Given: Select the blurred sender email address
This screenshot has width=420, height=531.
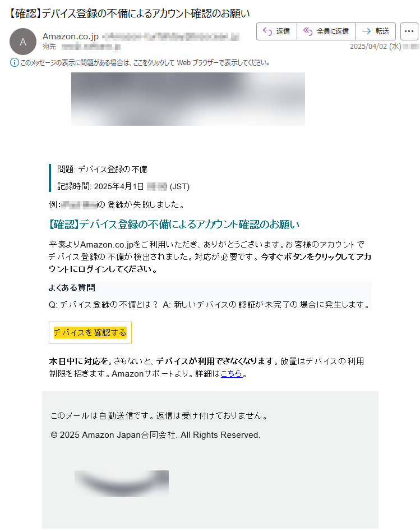Looking at the screenshot, I should (x=171, y=36).
